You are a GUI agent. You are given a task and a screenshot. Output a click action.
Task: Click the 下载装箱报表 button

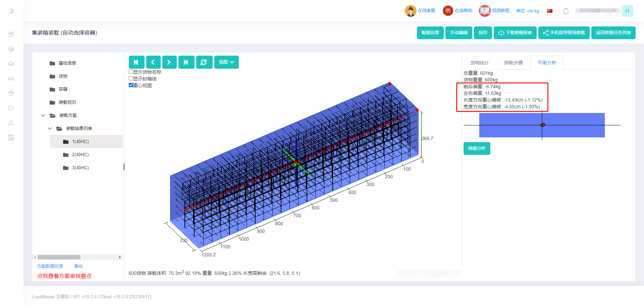click(x=515, y=33)
